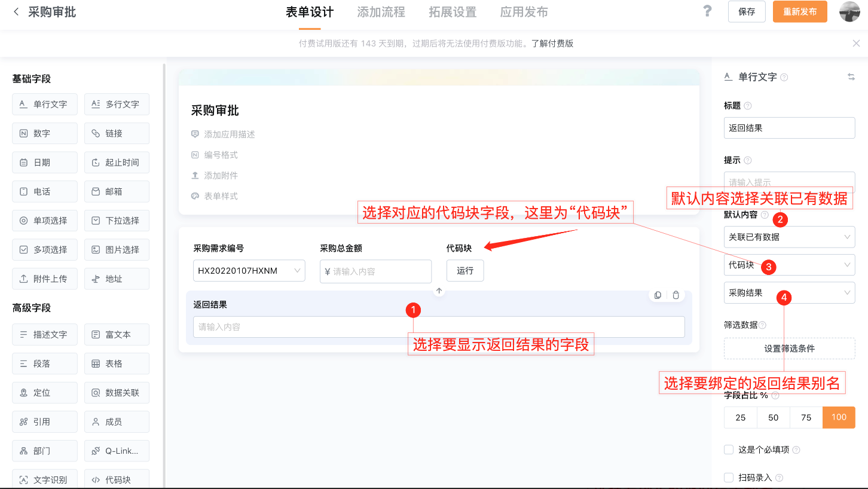The image size is (868, 489).
Task: Check 这是个必填项 checkbox
Action: (x=729, y=450)
